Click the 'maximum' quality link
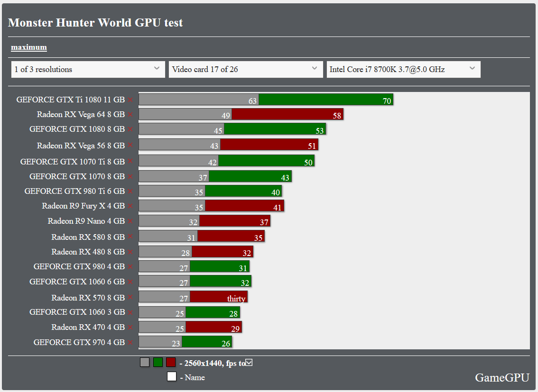538x392 pixels. (x=29, y=47)
